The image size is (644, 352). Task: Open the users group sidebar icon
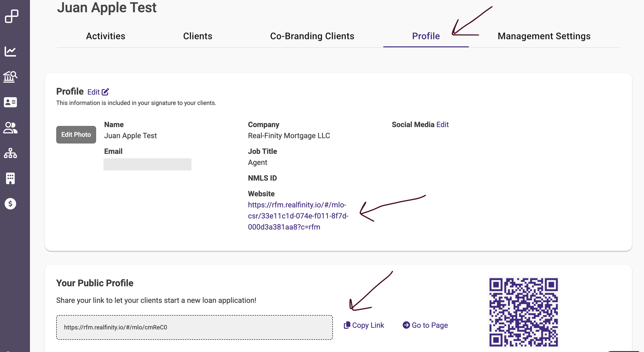[10, 128]
